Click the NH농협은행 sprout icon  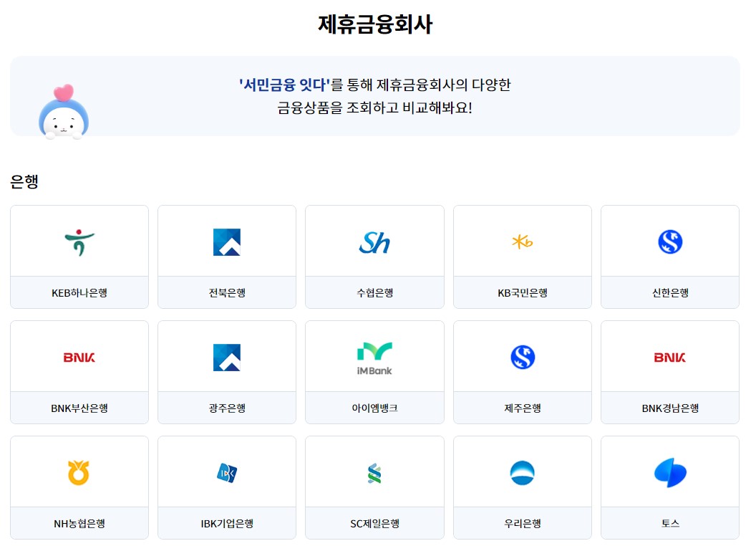pyautogui.click(x=79, y=471)
